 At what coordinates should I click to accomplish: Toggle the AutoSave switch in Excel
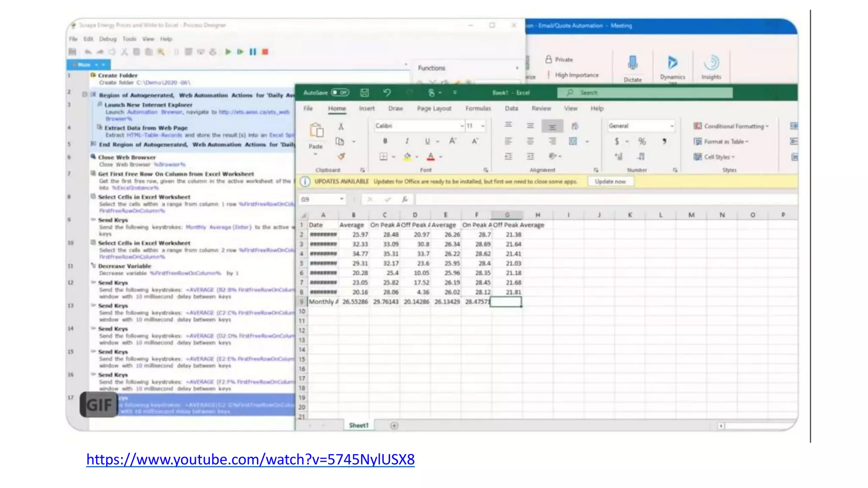point(339,92)
